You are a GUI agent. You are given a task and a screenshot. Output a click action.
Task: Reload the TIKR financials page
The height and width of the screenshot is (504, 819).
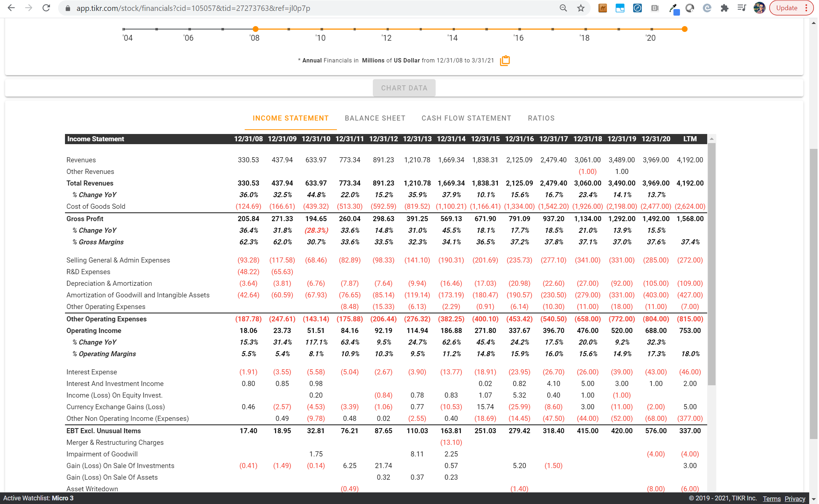click(46, 8)
